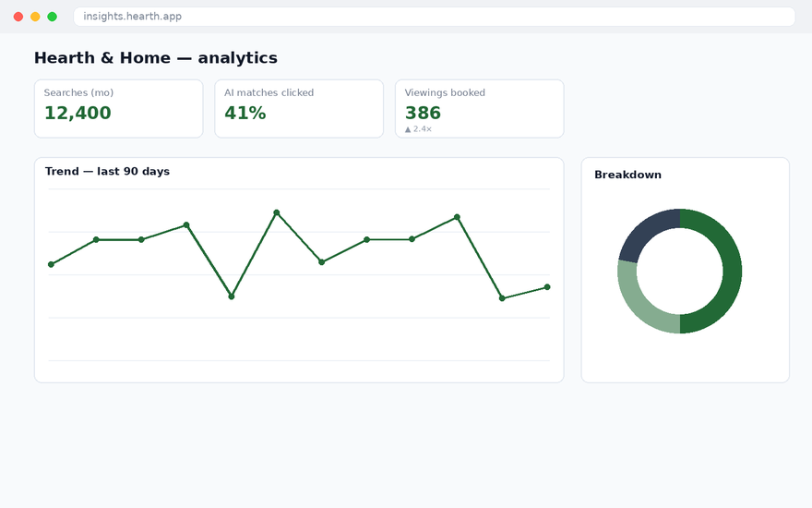Click the 41% matches value
This screenshot has width=812, height=508.
point(245,113)
